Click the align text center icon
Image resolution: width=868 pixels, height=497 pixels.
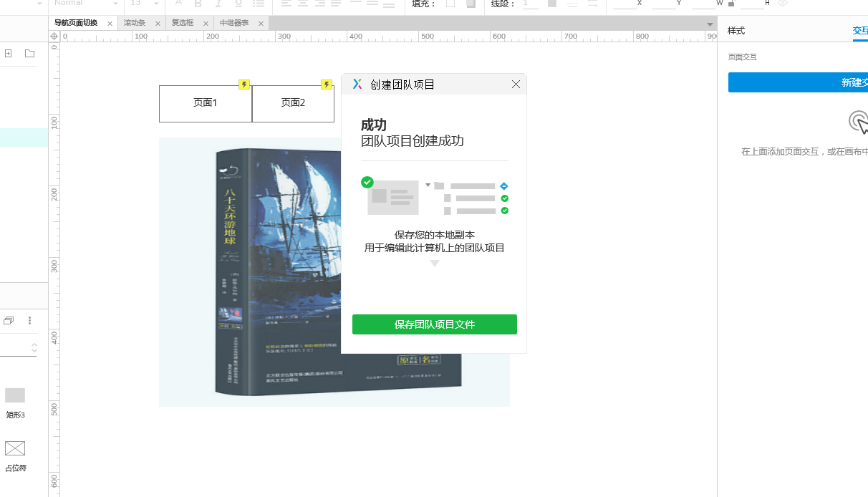pyautogui.click(x=304, y=4)
